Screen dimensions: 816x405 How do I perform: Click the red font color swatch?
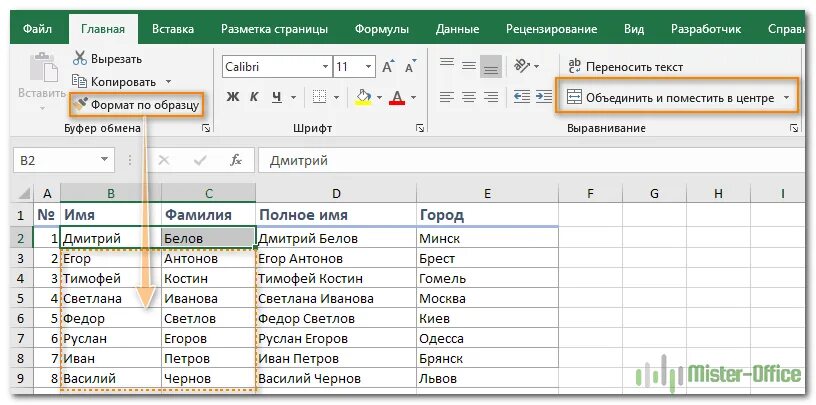pyautogui.click(x=397, y=97)
